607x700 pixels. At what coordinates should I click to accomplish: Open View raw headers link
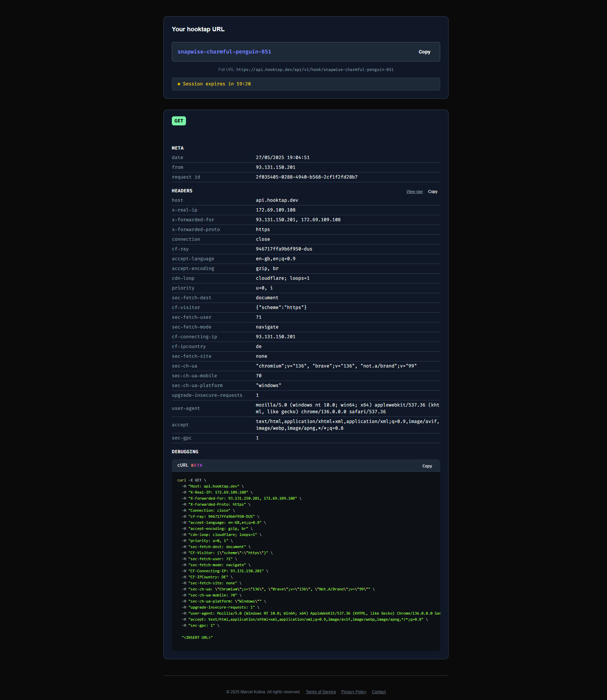[414, 192]
